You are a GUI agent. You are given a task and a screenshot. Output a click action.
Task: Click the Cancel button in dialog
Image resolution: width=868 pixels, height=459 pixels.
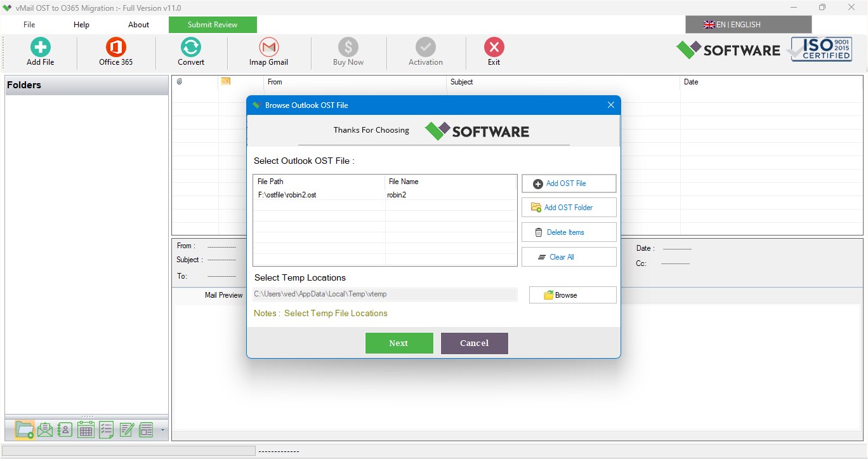click(474, 343)
